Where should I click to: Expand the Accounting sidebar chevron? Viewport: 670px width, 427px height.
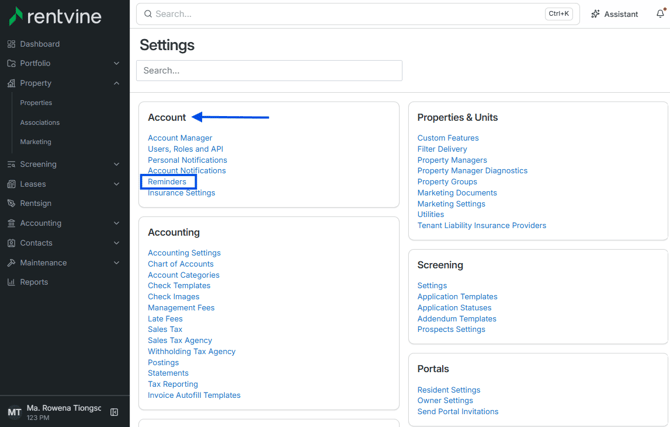pos(116,223)
